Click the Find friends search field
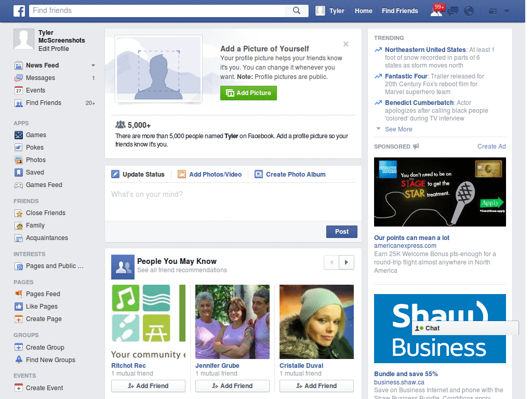532x399 pixels. (x=158, y=10)
